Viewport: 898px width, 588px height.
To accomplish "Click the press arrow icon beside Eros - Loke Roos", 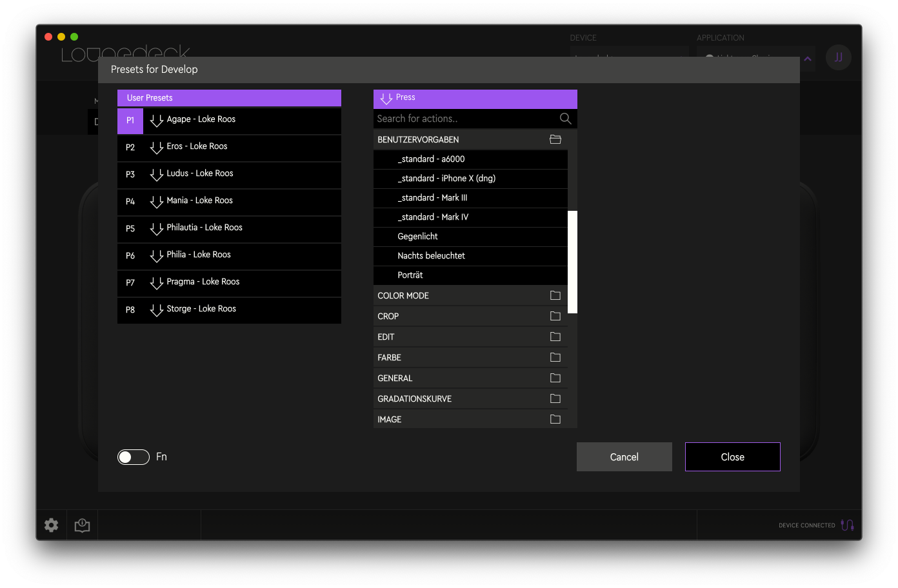I will 157,148.
